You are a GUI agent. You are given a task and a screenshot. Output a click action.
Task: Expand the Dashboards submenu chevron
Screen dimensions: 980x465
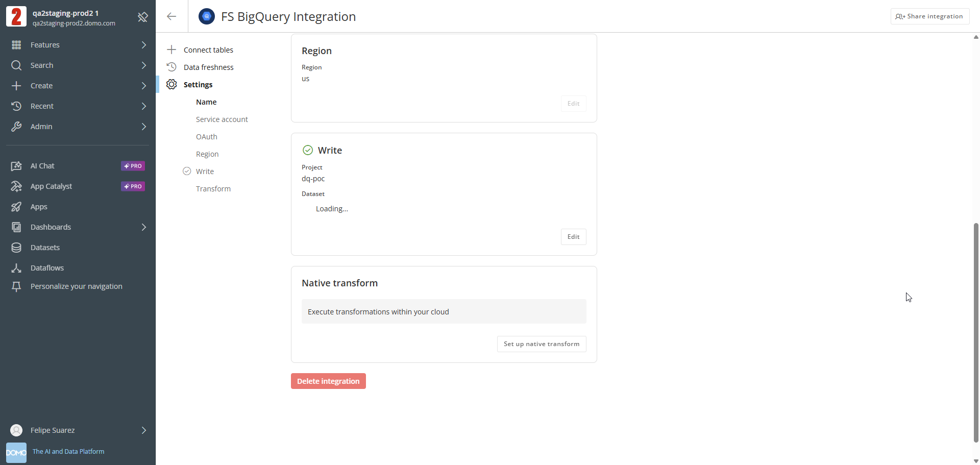(144, 227)
